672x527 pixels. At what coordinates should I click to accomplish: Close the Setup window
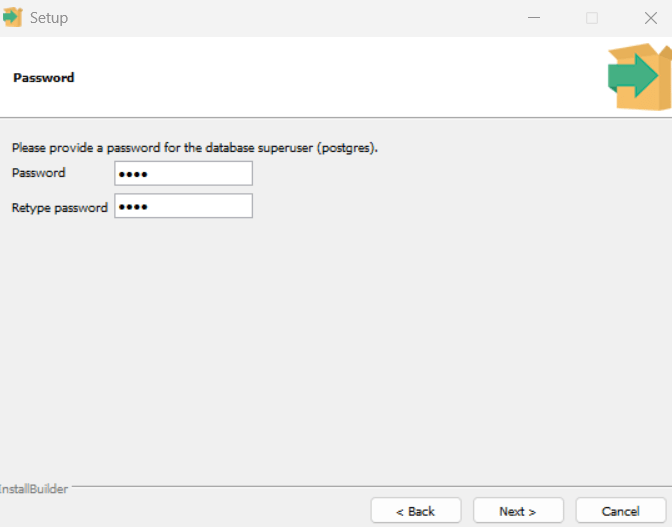[x=651, y=18]
